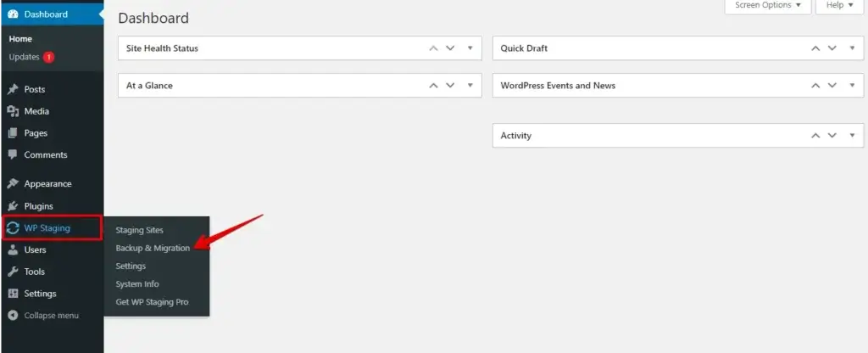
Task: Select Backup & Migration submenu item
Action: [x=153, y=249]
